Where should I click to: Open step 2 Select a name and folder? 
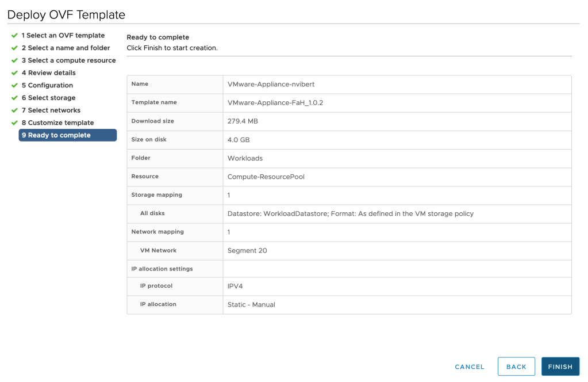click(x=66, y=48)
